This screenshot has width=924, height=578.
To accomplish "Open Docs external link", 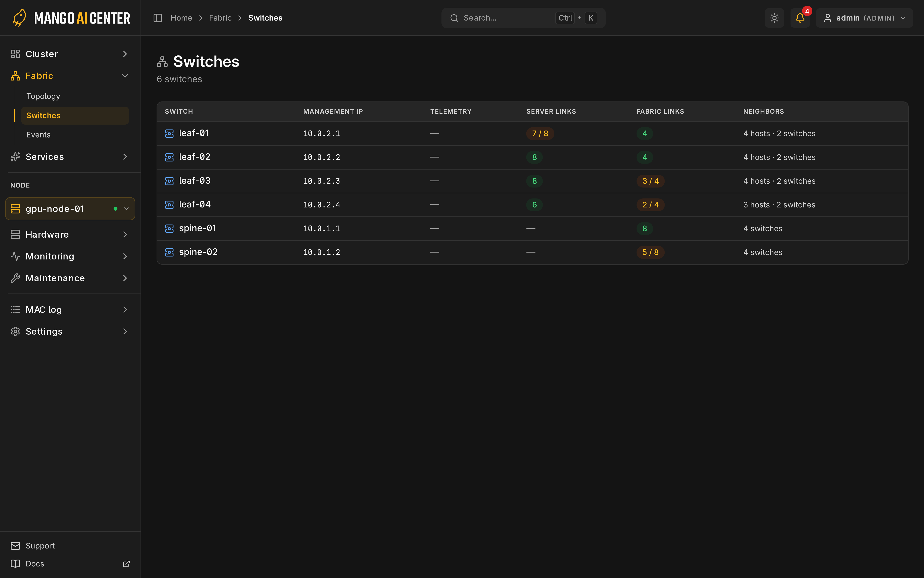I will (70, 564).
